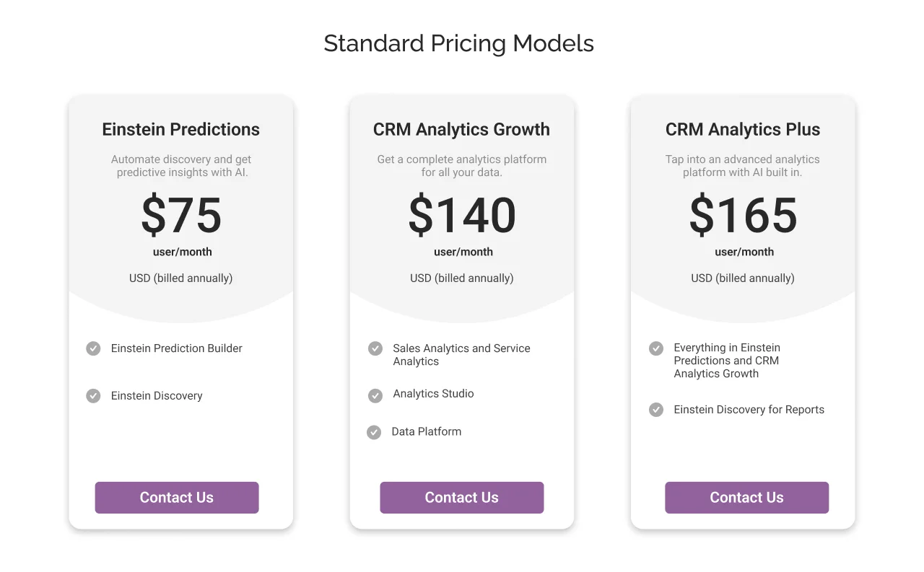Select the CRM Analytics Plus plan title

(x=742, y=129)
